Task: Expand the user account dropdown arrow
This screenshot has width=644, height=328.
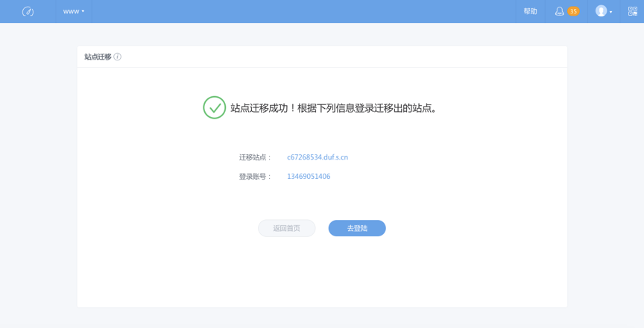Action: (x=610, y=12)
